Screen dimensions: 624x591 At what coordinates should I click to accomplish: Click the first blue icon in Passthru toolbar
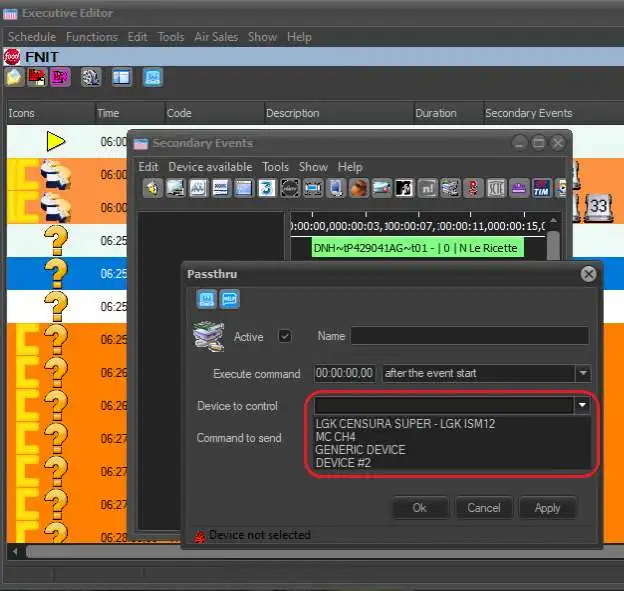point(206,299)
